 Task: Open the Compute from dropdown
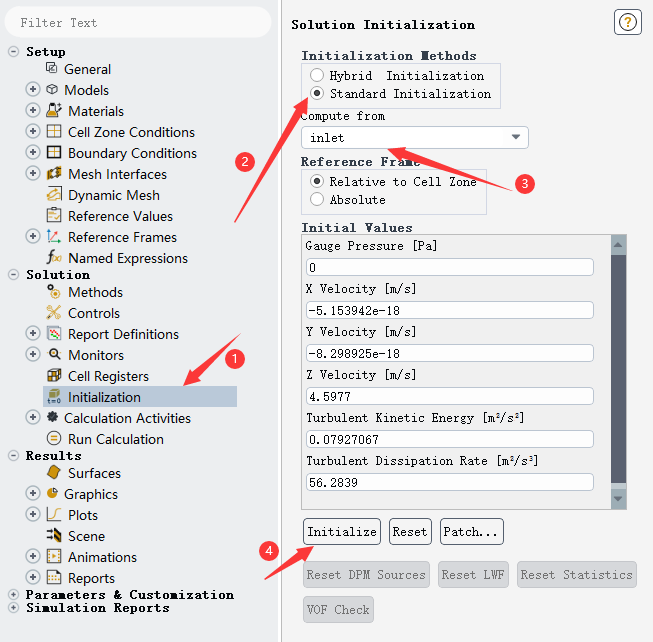pos(414,138)
